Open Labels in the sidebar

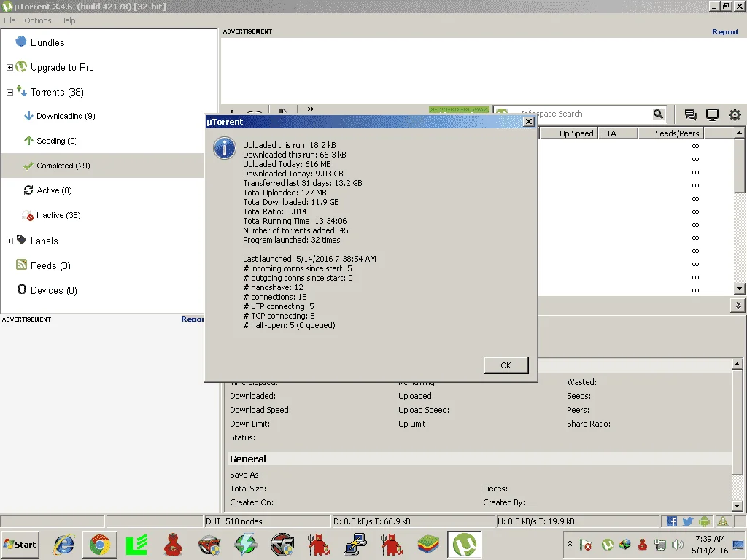pyautogui.click(x=44, y=241)
